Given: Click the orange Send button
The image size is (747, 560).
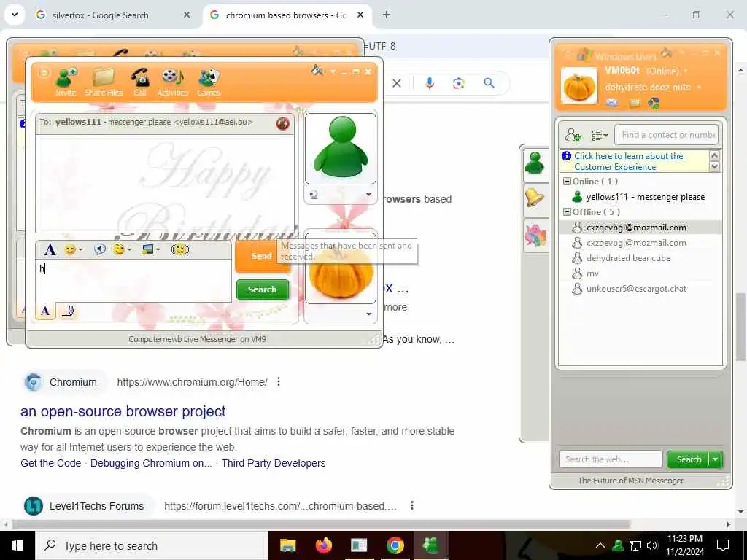Looking at the screenshot, I should (x=262, y=256).
